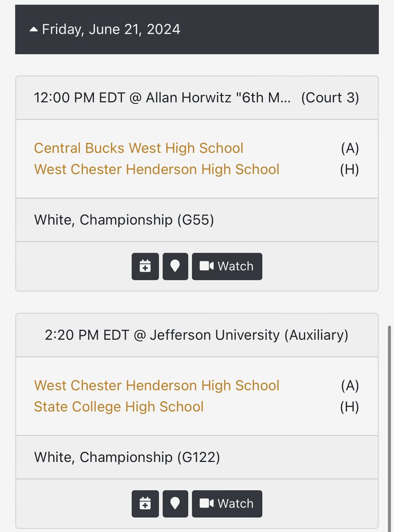Add the 2:20 PM game to calendar
Screen dimensions: 394x532
pos(145,504)
